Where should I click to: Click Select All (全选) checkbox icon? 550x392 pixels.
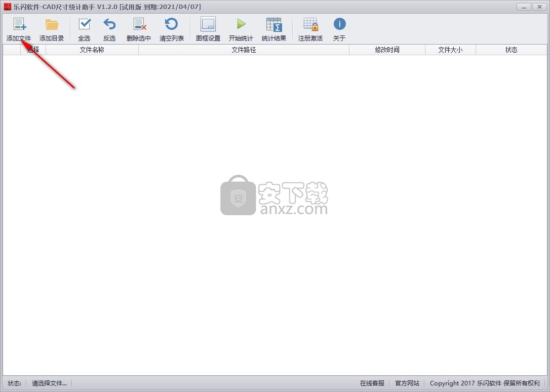(84, 24)
